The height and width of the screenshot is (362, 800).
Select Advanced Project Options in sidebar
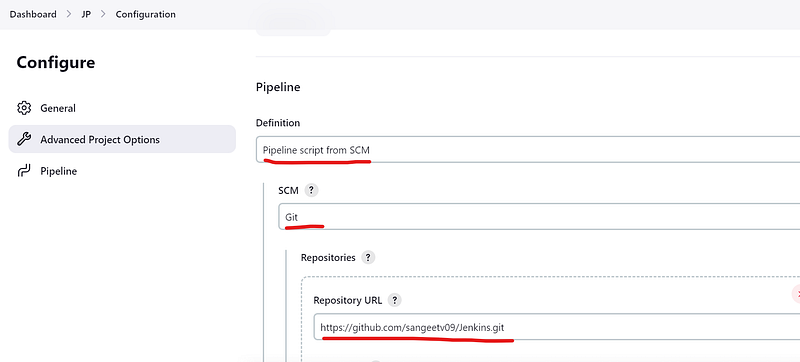122,139
